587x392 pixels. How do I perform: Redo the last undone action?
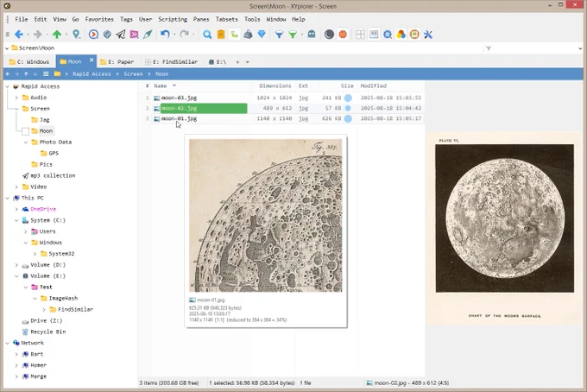tap(184, 35)
